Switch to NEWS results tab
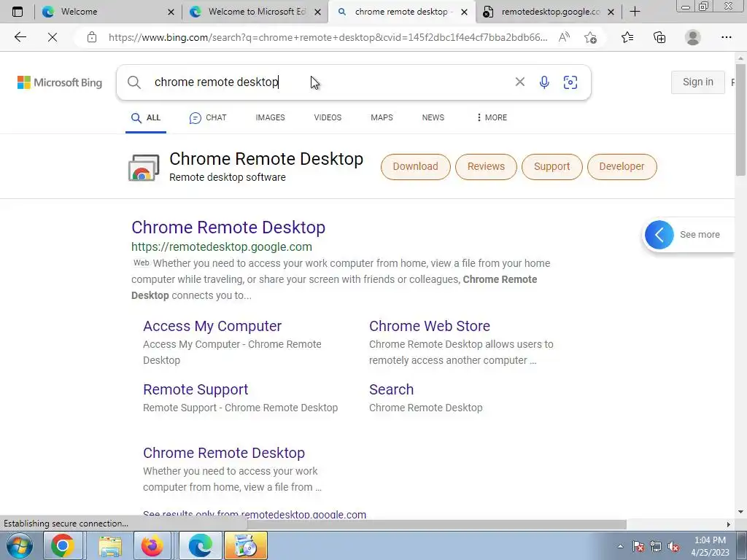The height and width of the screenshot is (560, 747). coord(433,117)
